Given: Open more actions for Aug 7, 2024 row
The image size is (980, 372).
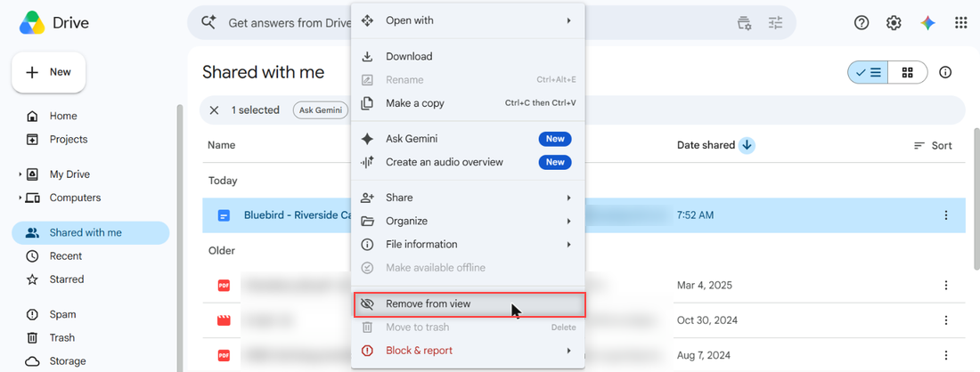Looking at the screenshot, I should coord(945,355).
